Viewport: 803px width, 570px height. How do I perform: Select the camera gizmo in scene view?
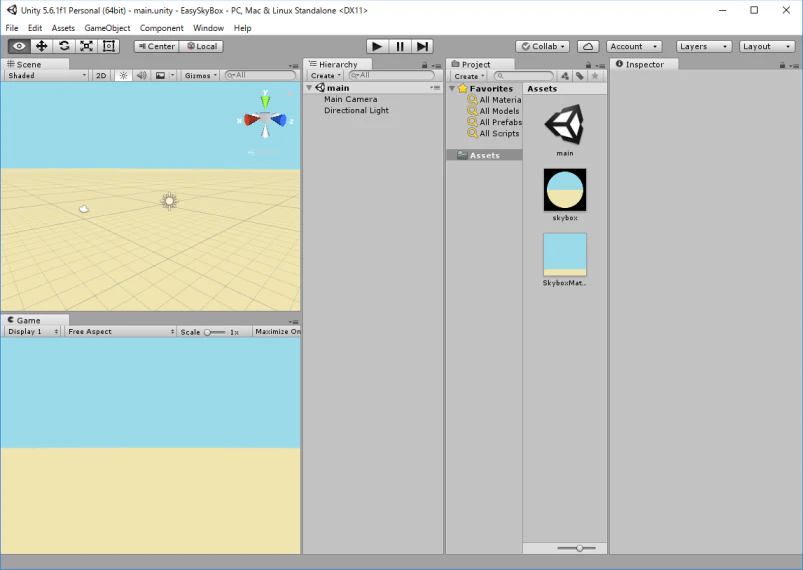[x=84, y=208]
